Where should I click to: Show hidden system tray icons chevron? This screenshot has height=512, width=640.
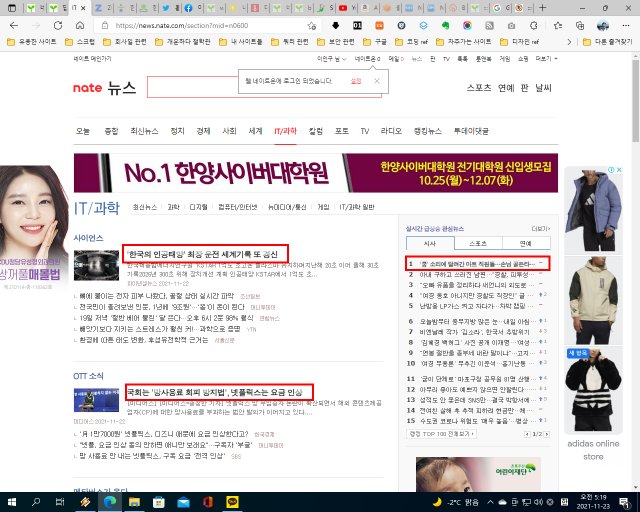490,502
